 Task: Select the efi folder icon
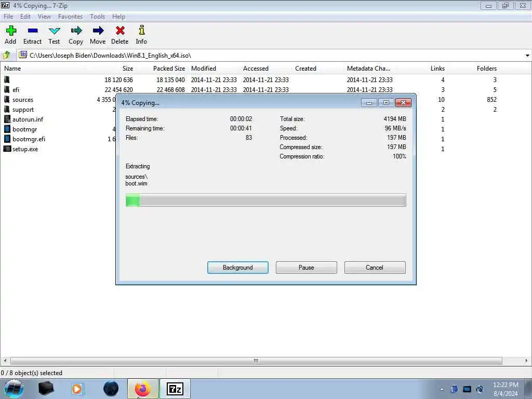coord(7,89)
